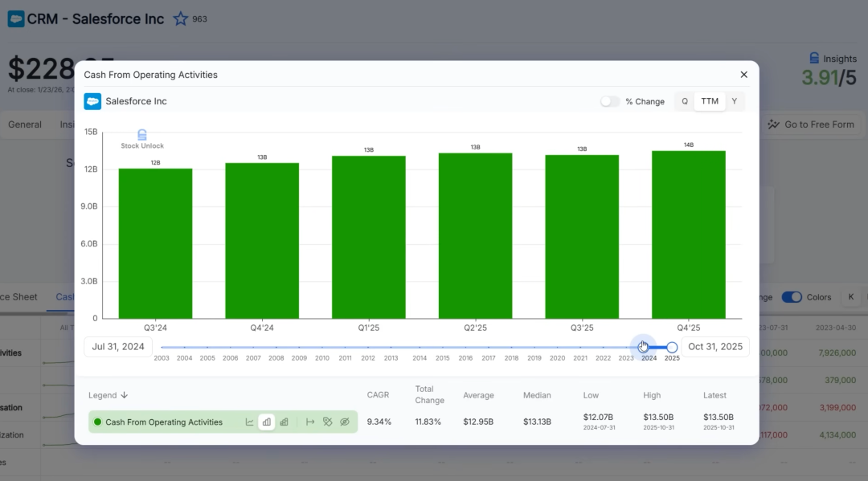Click the Salesforce logo in the dialog
Screen dimensions: 868x481
92,101
